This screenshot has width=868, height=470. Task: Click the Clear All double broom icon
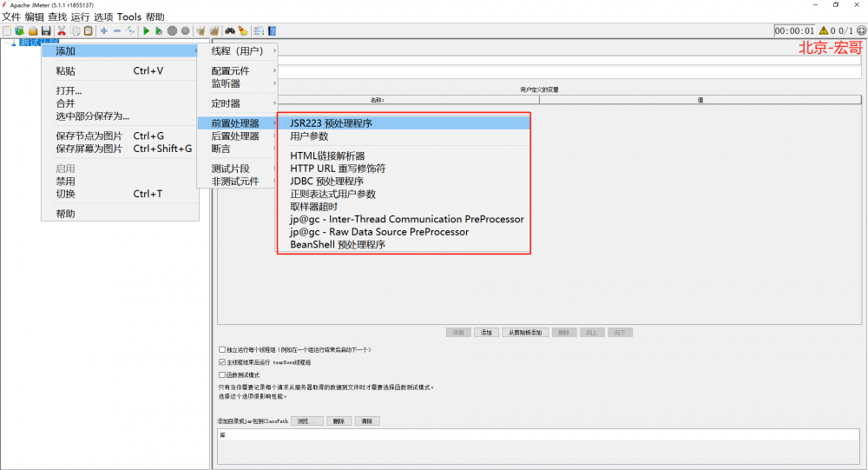[x=214, y=31]
